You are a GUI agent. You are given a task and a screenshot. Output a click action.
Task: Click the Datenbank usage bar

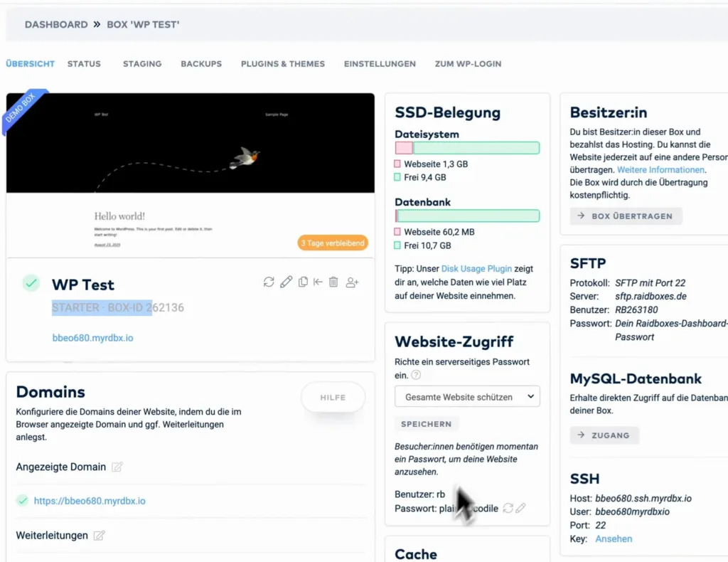pyautogui.click(x=467, y=216)
